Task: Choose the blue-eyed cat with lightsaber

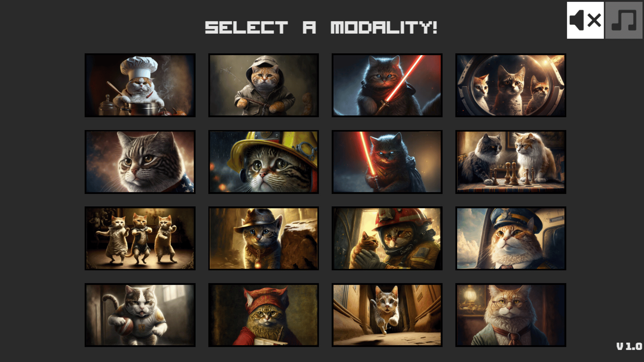Action: point(387,85)
